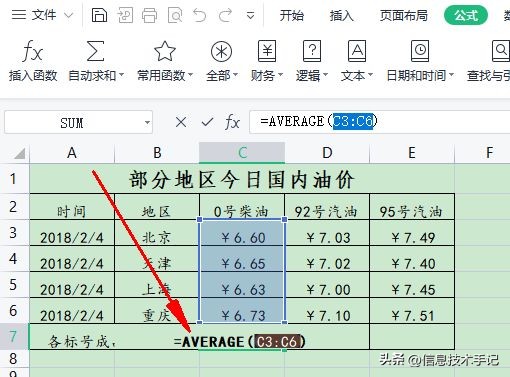Expand the 文本 dropdown arrow
The image size is (510, 377).
click(370, 75)
